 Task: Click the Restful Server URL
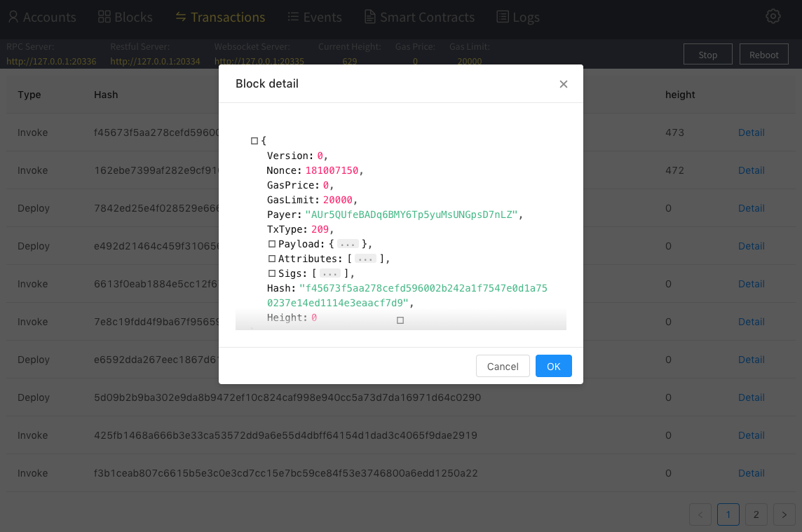click(x=155, y=62)
